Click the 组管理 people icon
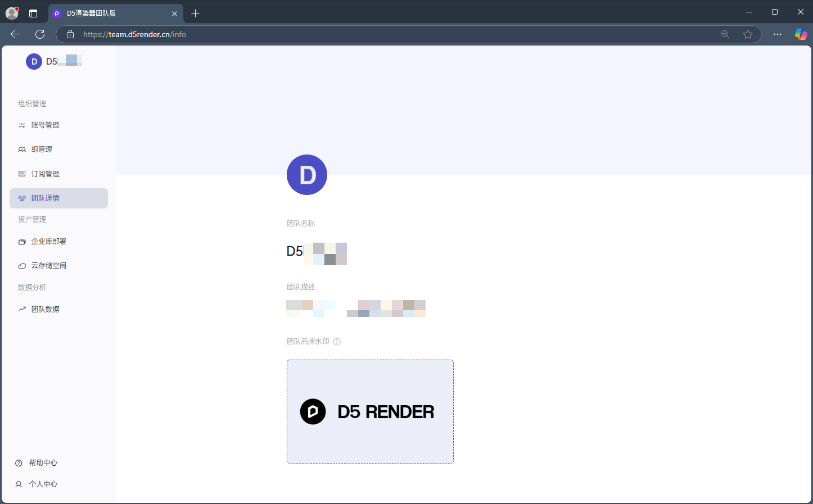Viewport: 813px width, 504px height. click(x=22, y=149)
